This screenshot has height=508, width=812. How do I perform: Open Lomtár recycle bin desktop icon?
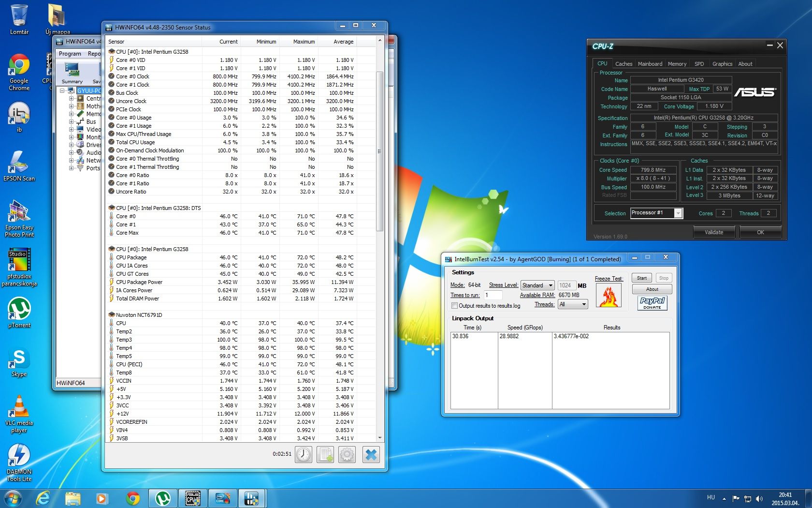pyautogui.click(x=19, y=19)
